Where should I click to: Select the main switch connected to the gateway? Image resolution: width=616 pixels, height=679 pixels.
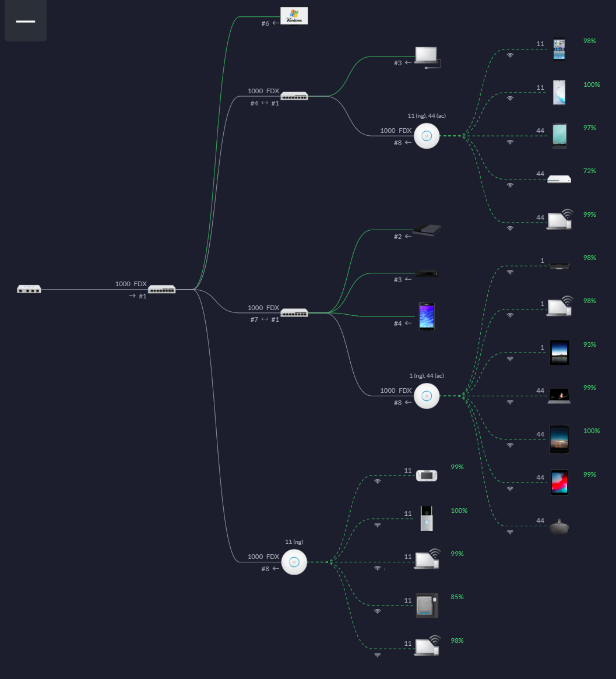pyautogui.click(x=161, y=289)
